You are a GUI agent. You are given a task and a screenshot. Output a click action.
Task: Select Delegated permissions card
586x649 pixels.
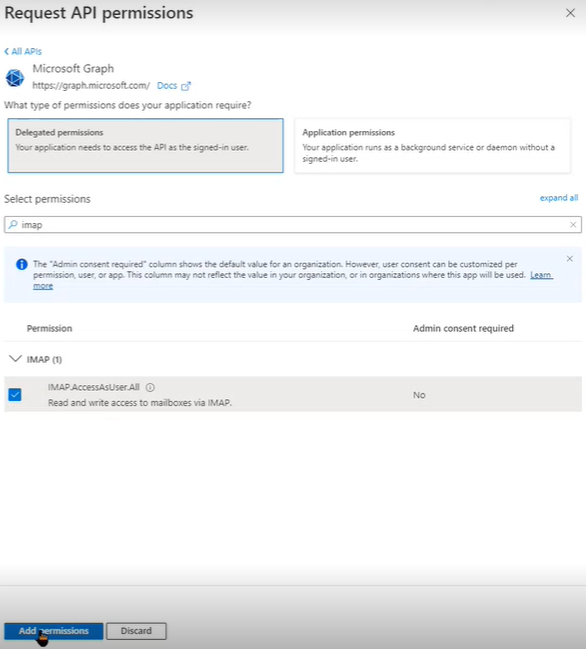click(145, 146)
